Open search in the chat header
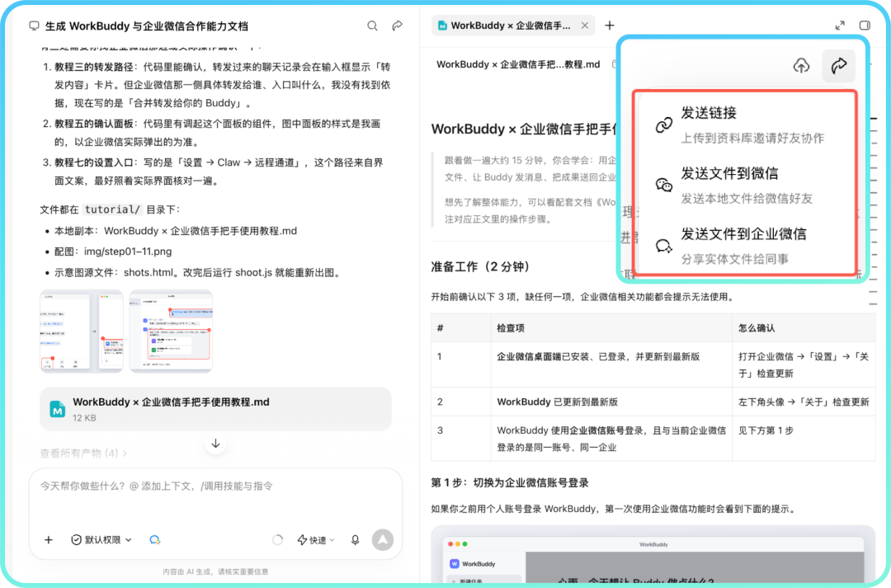This screenshot has width=891, height=588. pos(372,26)
